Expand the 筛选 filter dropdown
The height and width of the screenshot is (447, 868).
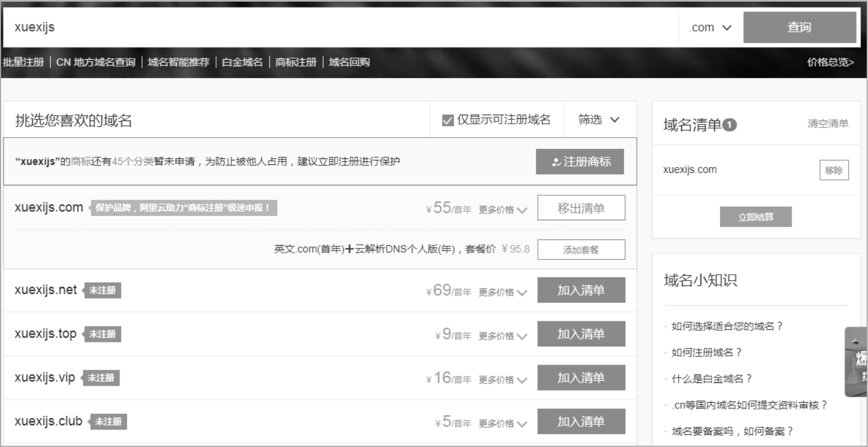(x=599, y=120)
